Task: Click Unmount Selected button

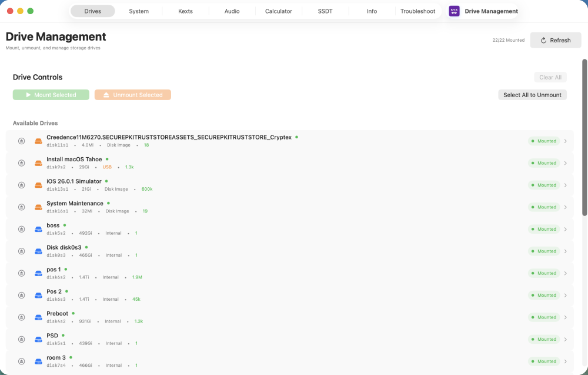Action: pyautogui.click(x=133, y=95)
